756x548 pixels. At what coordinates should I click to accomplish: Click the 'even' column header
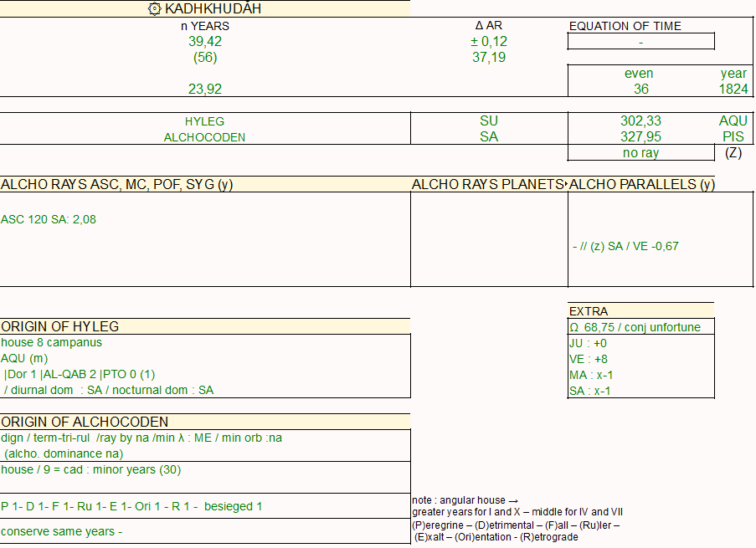(639, 74)
